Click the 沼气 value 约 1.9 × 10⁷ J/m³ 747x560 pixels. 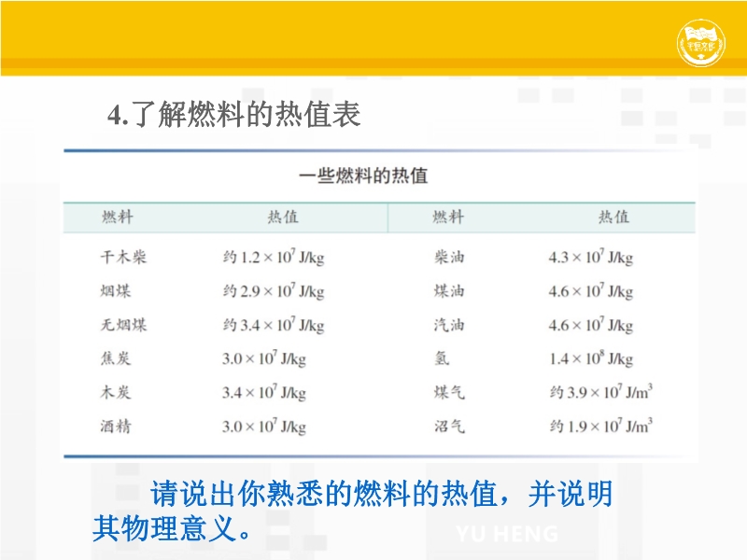pyautogui.click(x=600, y=427)
